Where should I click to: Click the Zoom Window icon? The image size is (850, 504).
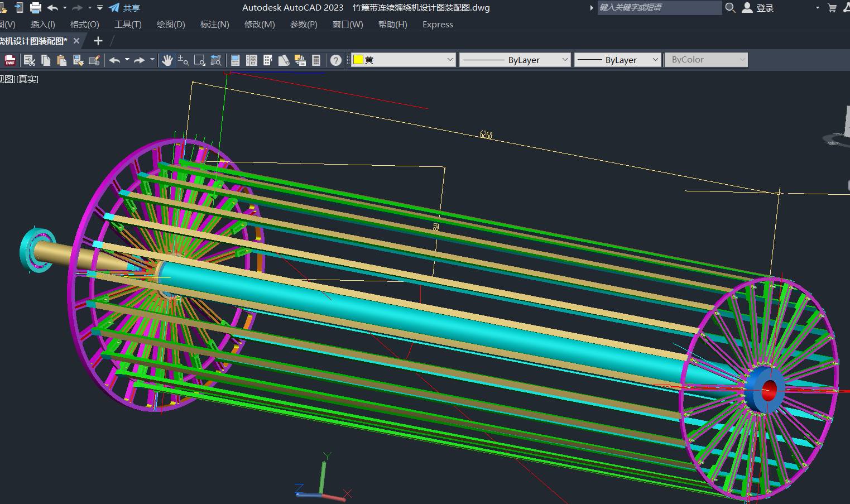(199, 60)
